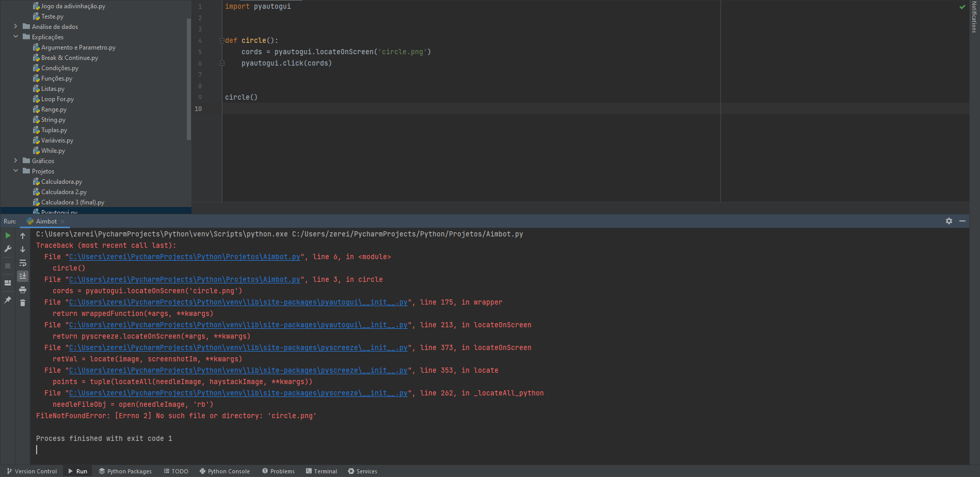This screenshot has height=477, width=980.
Task: Open pyscreeze __init__.py line 373 link
Action: [x=238, y=347]
